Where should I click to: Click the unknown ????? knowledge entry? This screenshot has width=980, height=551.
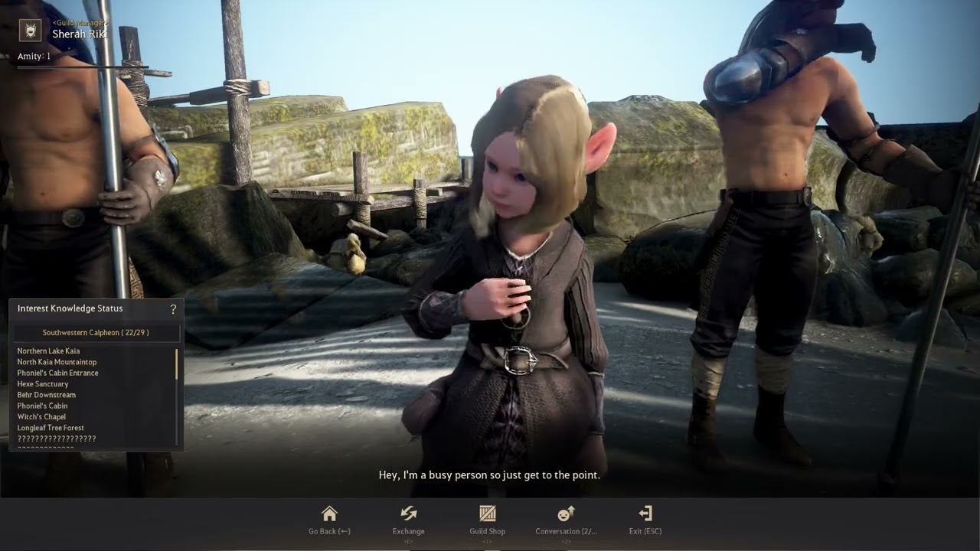click(x=57, y=439)
